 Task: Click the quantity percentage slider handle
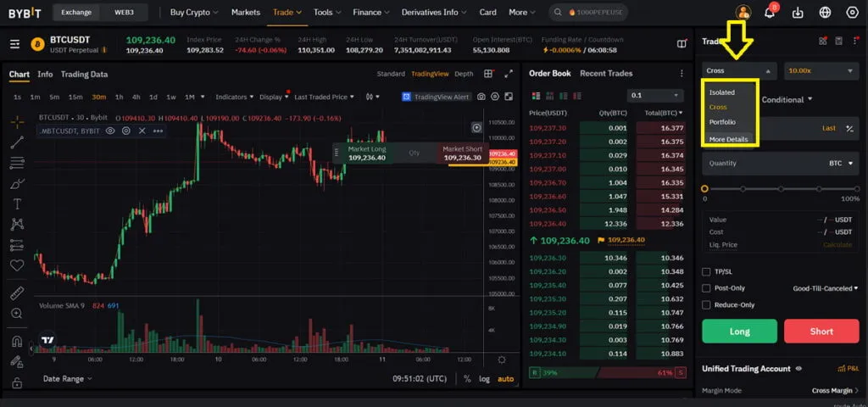tap(704, 189)
